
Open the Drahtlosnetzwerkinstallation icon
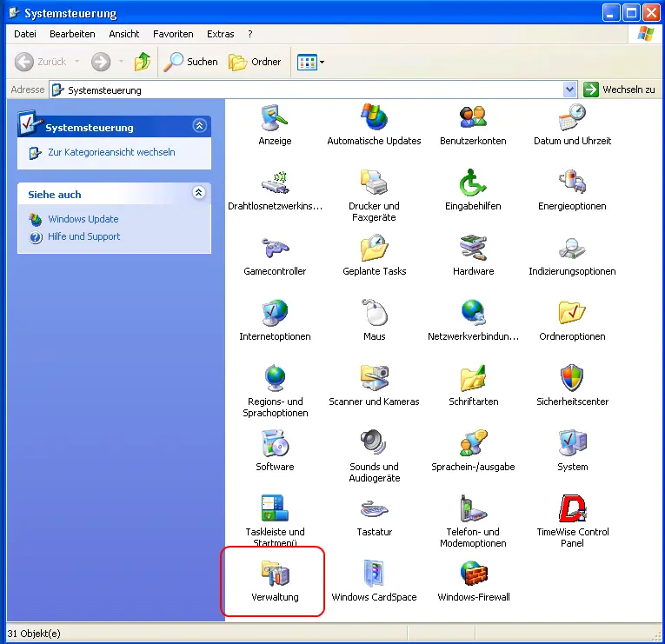[275, 183]
